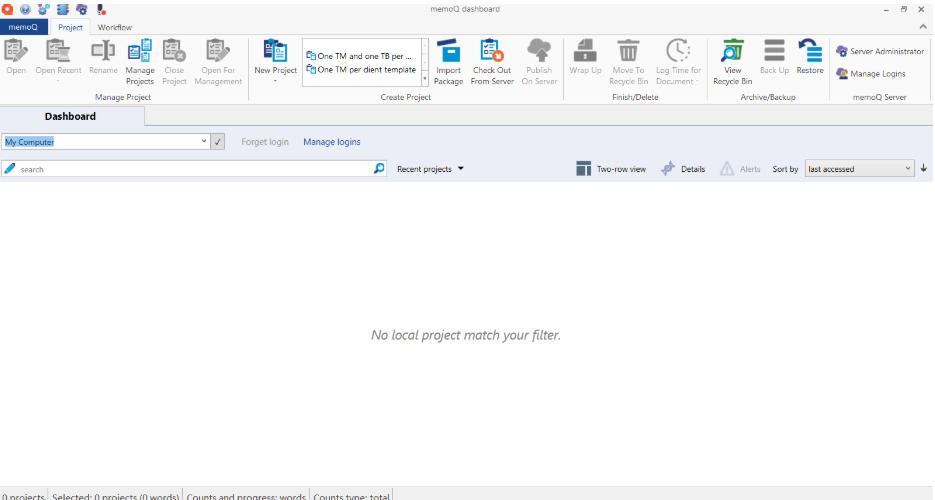
Task: Switch to the Workflow ribbon tab
Action: point(114,27)
